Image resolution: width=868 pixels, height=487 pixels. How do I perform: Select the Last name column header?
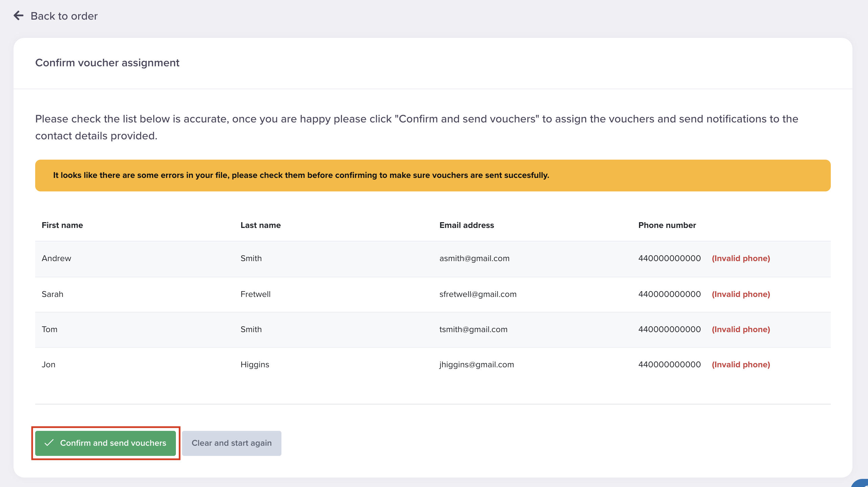(x=260, y=225)
